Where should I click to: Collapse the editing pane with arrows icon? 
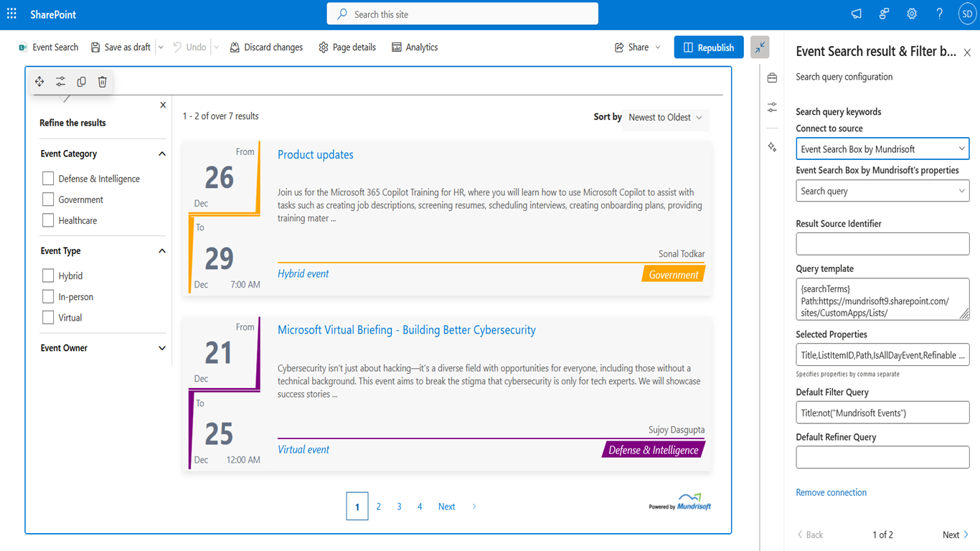pyautogui.click(x=760, y=47)
